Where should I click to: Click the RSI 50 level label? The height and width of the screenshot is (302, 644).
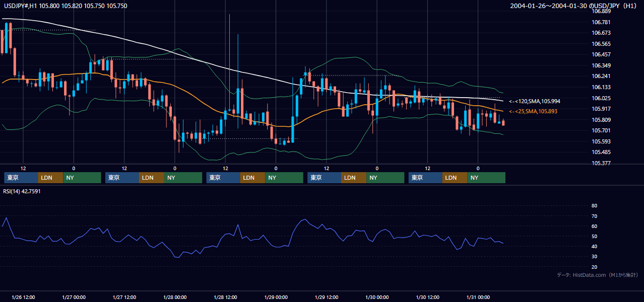594,236
